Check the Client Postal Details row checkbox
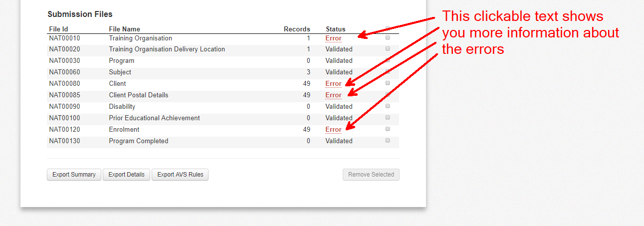 tap(388, 95)
